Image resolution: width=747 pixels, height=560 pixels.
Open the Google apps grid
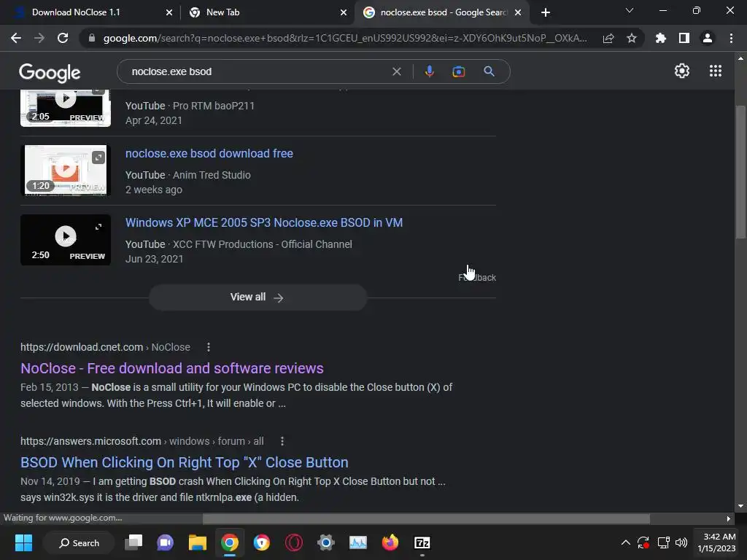(x=715, y=71)
